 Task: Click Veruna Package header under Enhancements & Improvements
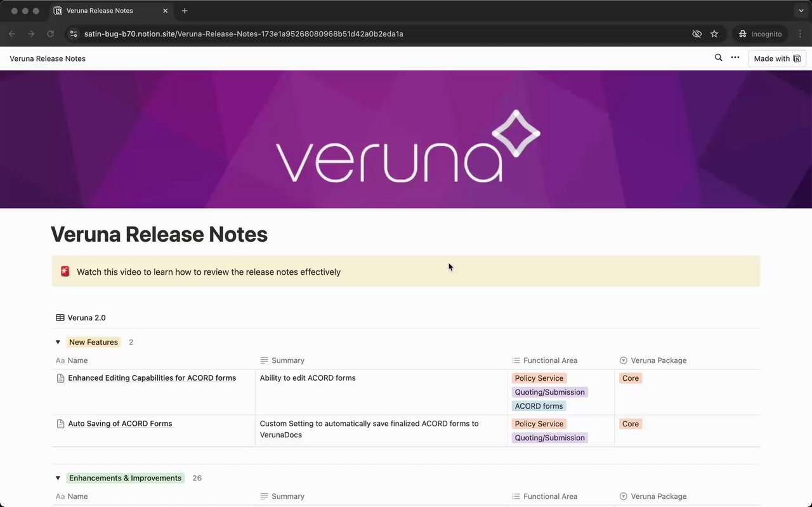[x=653, y=496]
